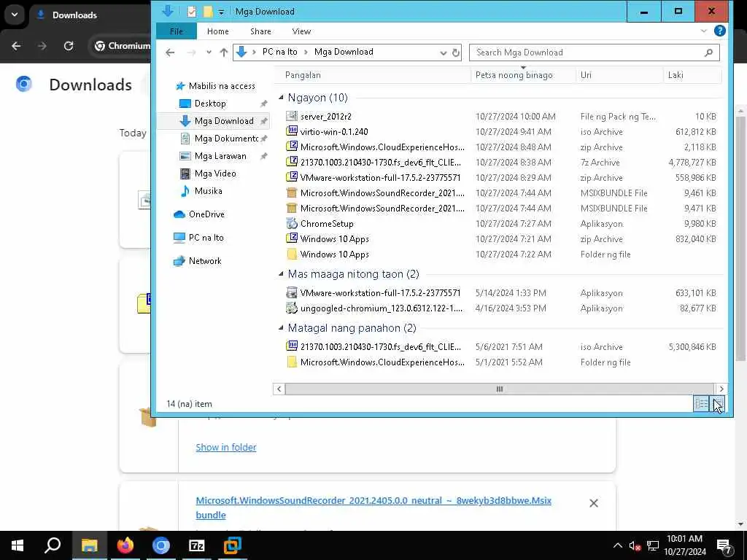Unpin Mga Larawan pin icon
The height and width of the screenshot is (560, 747).
tap(263, 156)
